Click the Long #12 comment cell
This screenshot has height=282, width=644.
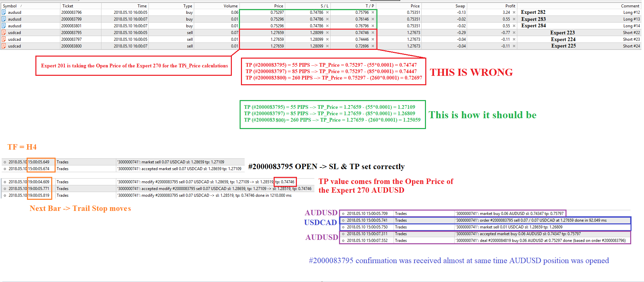(x=631, y=12)
